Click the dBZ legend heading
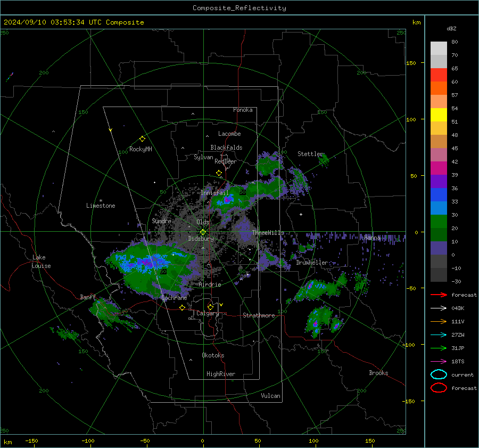The width and height of the screenshot is (479, 448). click(x=451, y=28)
